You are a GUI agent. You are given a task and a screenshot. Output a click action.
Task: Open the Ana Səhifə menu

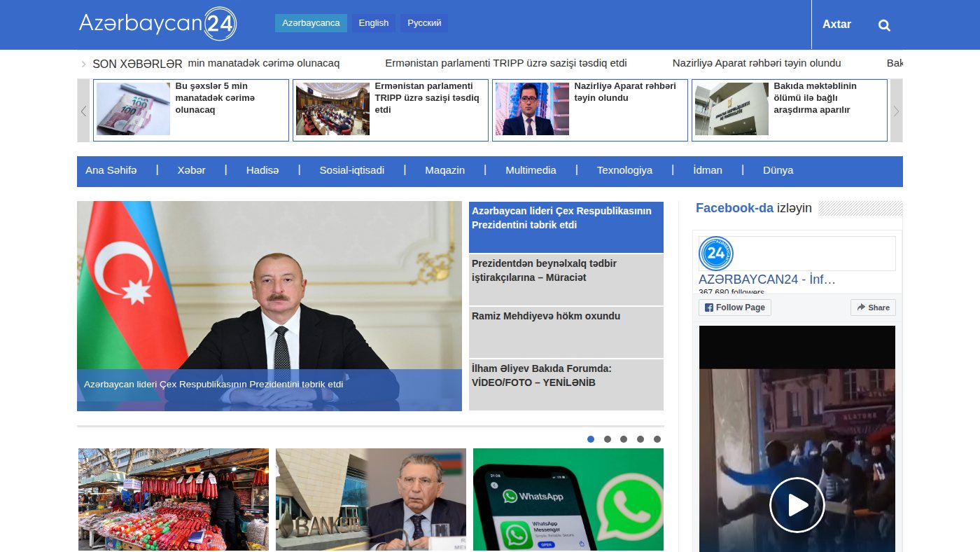coord(111,170)
